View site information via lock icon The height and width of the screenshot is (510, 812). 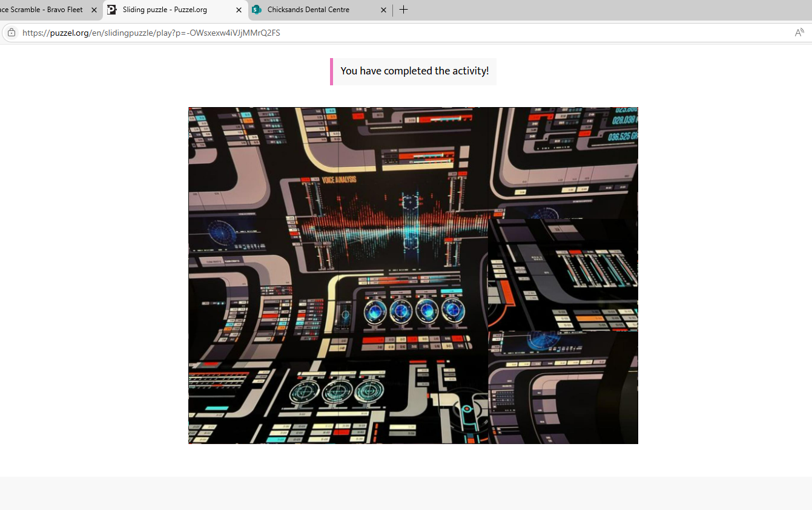12,33
